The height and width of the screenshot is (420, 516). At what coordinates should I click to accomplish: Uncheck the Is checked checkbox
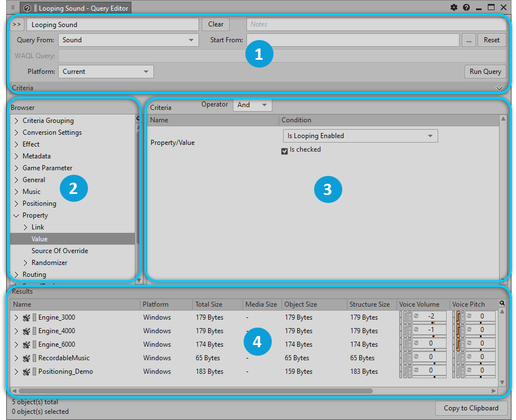pos(285,151)
